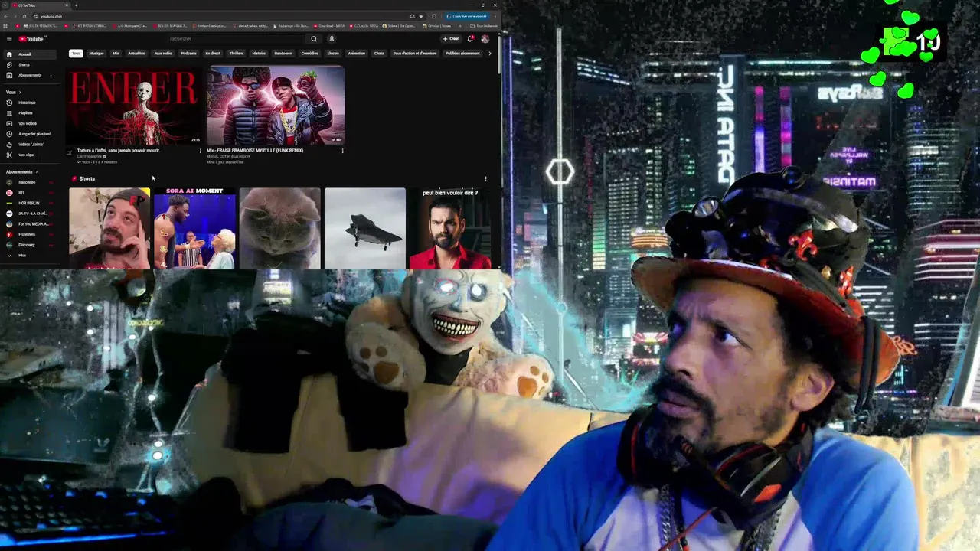The height and width of the screenshot is (551, 980).
Task: Expand the Vous section chevron
Action: pyautogui.click(x=19, y=92)
